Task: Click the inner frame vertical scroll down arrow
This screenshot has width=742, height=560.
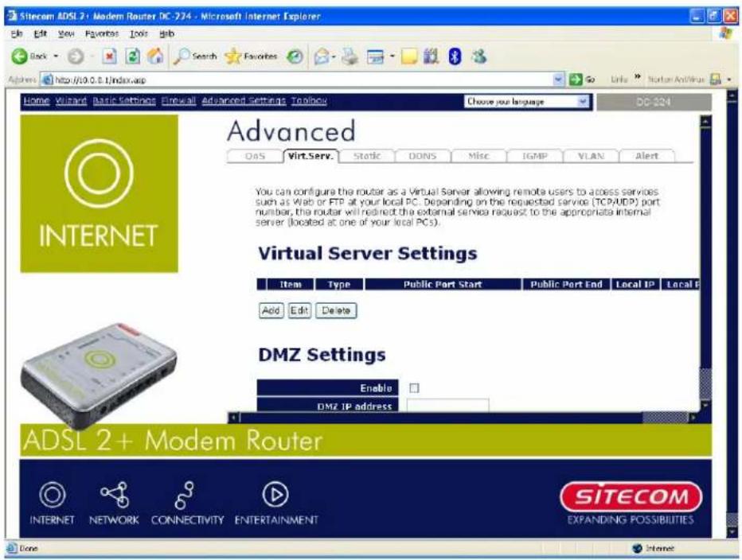Action: [705, 406]
